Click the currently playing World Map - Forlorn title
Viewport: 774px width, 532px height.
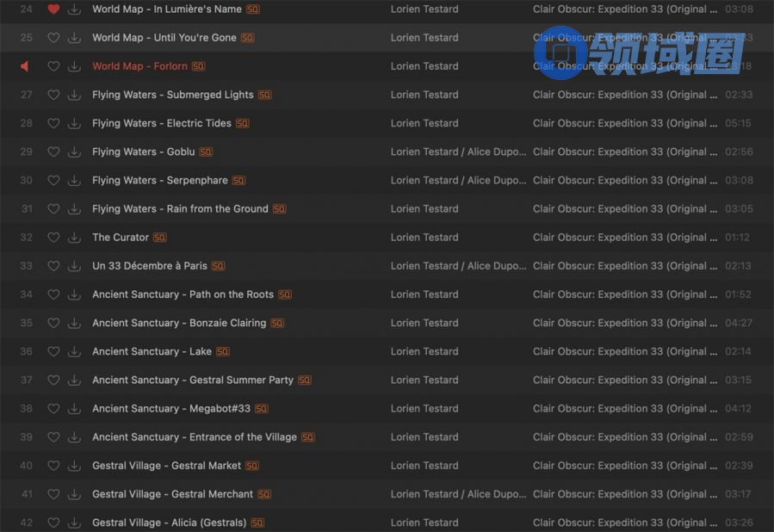pyautogui.click(x=140, y=66)
